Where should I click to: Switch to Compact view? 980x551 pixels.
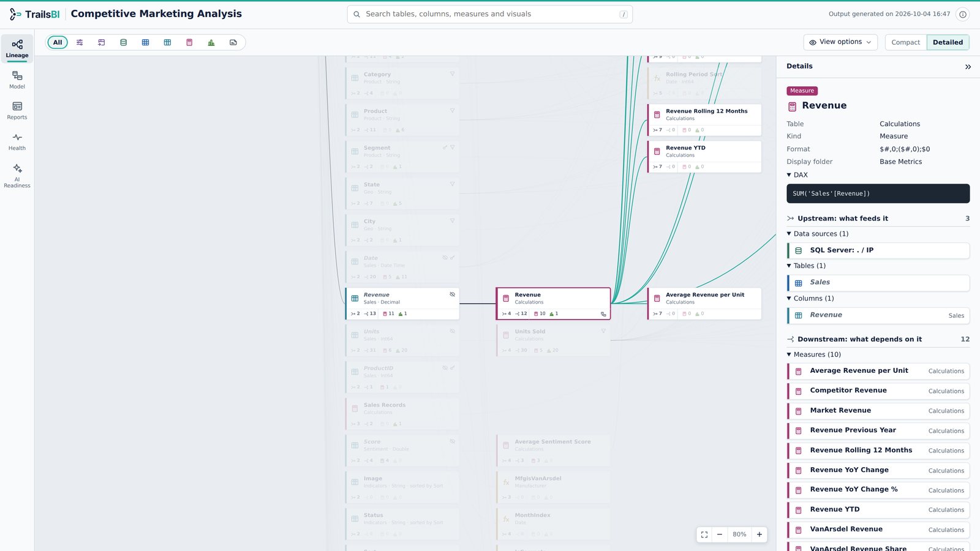click(905, 42)
